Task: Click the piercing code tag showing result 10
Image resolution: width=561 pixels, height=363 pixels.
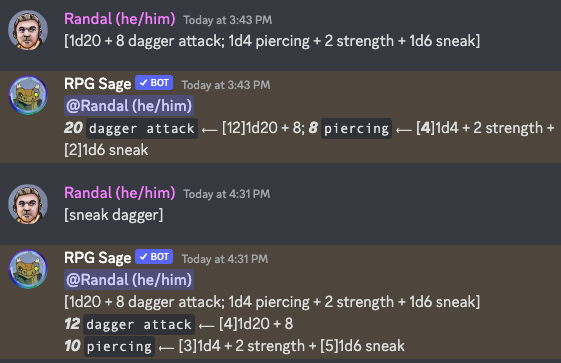Action: tap(119, 347)
